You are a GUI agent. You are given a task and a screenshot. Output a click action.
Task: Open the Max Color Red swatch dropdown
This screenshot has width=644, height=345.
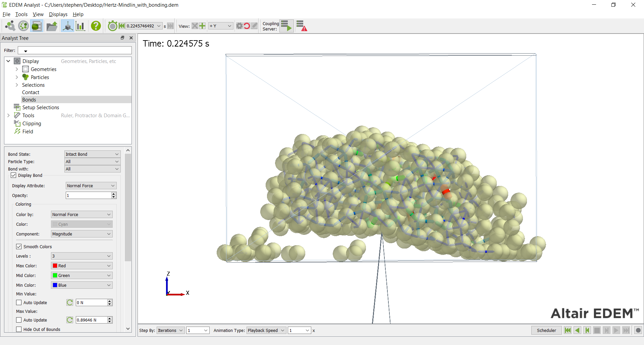coord(82,266)
